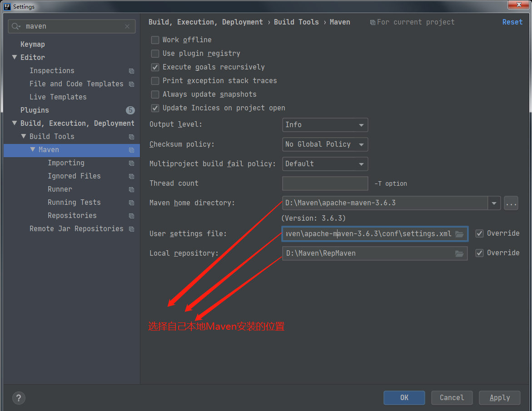Click the project-level icon on the Maven row
Image resolution: width=532 pixels, height=411 pixels.
[131, 150]
